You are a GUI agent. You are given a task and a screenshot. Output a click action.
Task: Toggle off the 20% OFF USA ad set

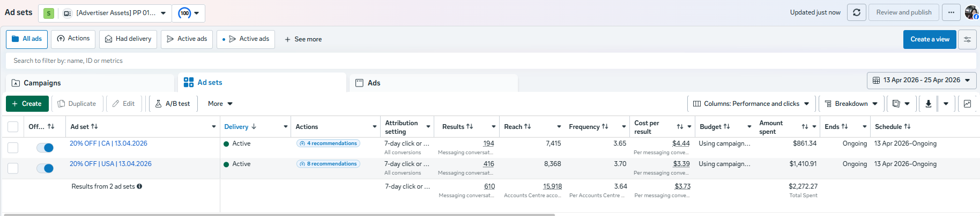point(45,168)
